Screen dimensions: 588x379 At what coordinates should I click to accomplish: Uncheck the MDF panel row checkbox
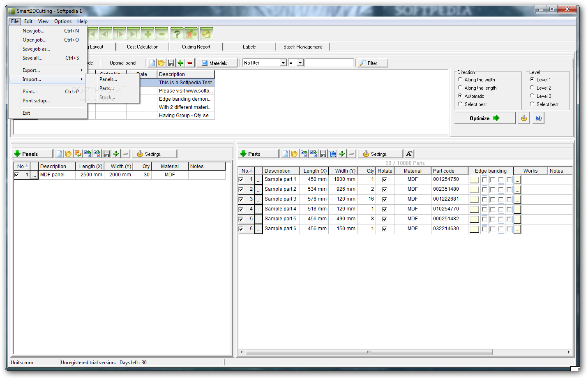click(17, 175)
